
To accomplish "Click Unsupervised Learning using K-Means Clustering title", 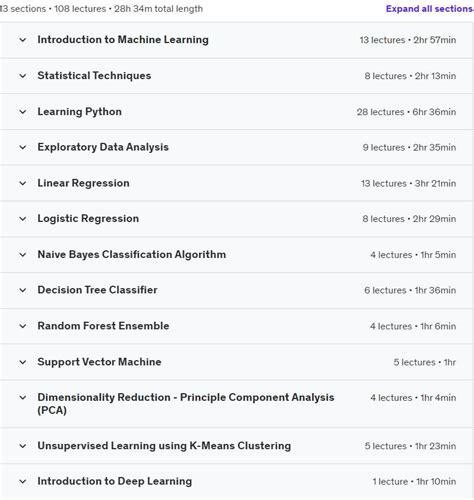I will pos(164,446).
